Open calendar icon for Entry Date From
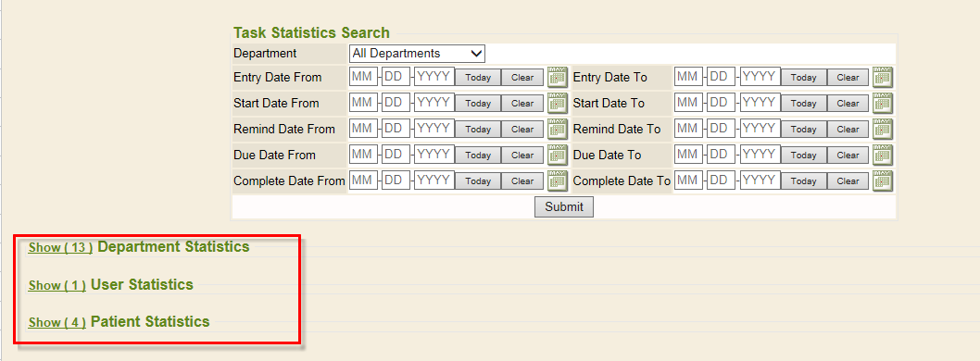Image resolution: width=980 pixels, height=361 pixels. 558,77
